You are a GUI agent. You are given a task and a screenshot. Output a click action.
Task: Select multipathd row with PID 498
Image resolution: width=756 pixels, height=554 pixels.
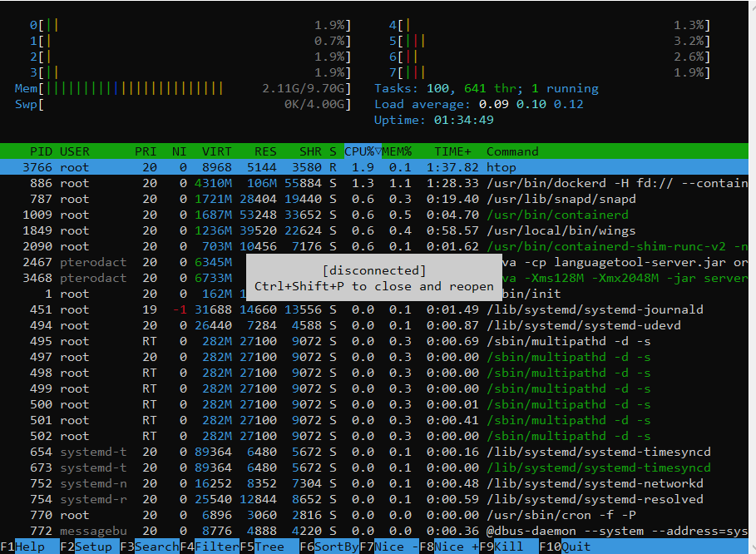coord(374,373)
